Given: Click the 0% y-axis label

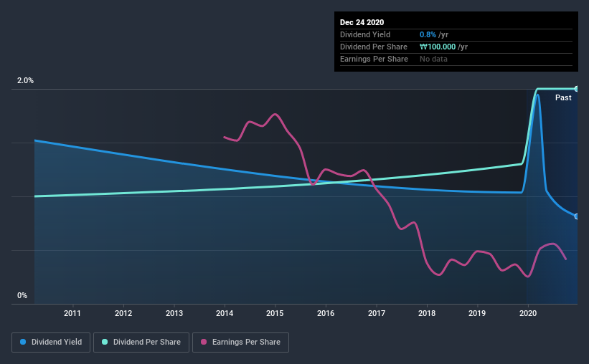Looking at the screenshot, I should pos(22,295).
